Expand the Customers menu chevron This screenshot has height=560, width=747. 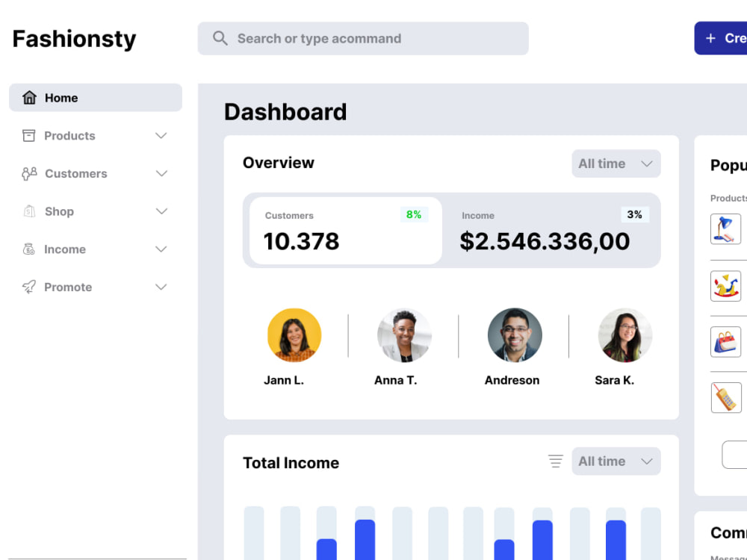click(161, 173)
